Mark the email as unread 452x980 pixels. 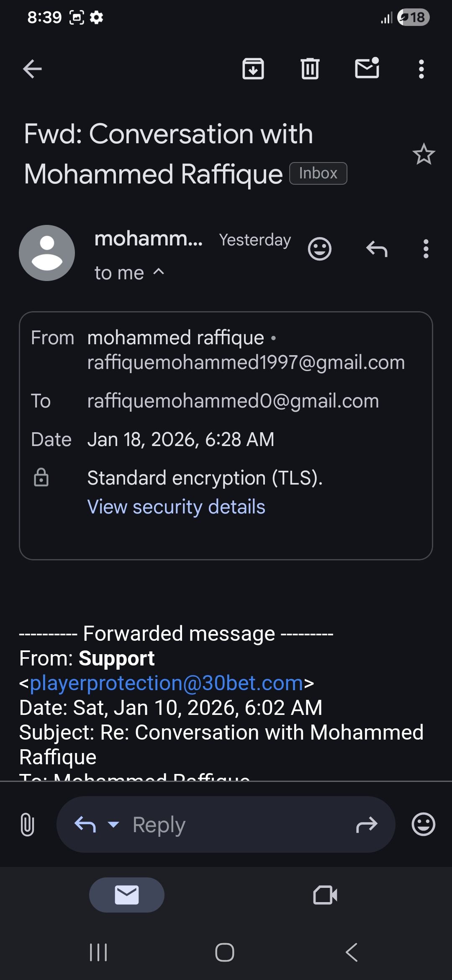tap(367, 68)
